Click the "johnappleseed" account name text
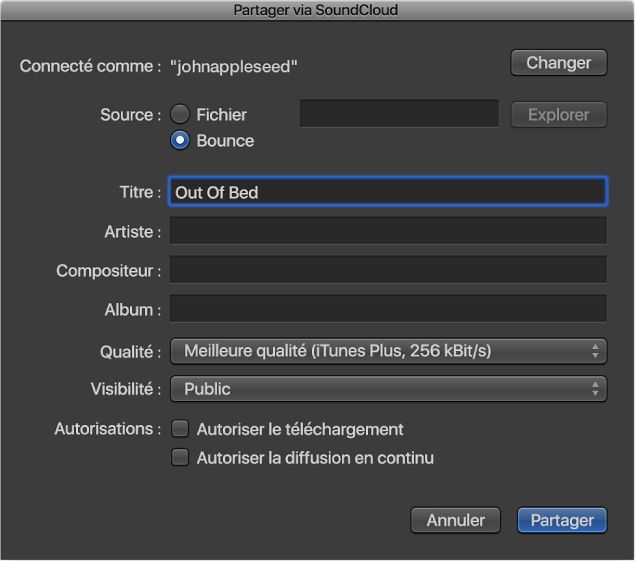Screen dimensions: 636x562 234,67
